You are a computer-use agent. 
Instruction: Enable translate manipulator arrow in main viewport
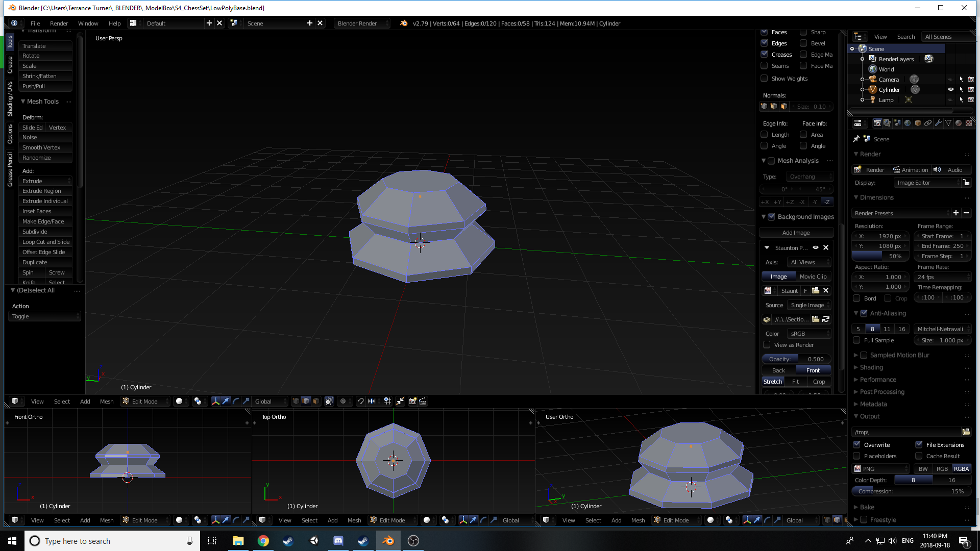(x=226, y=401)
